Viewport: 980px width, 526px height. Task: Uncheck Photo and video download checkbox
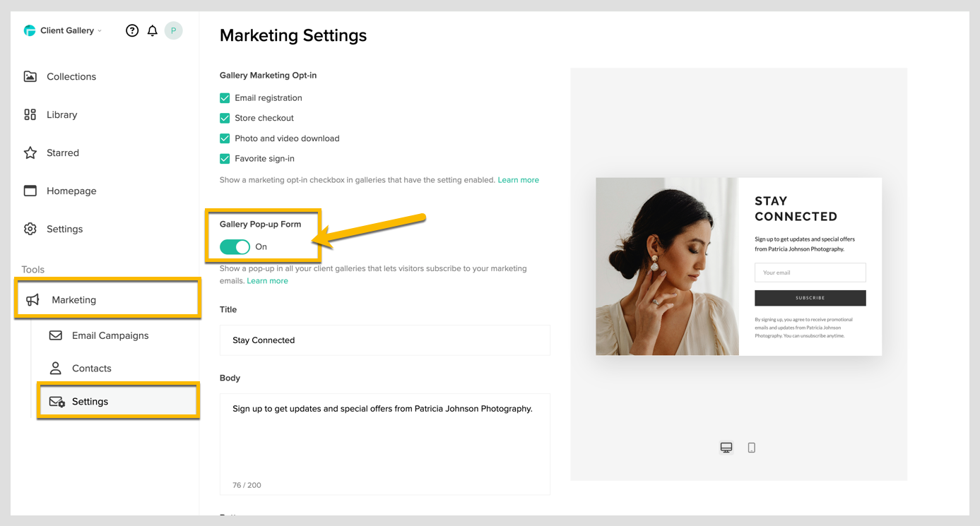pyautogui.click(x=225, y=138)
